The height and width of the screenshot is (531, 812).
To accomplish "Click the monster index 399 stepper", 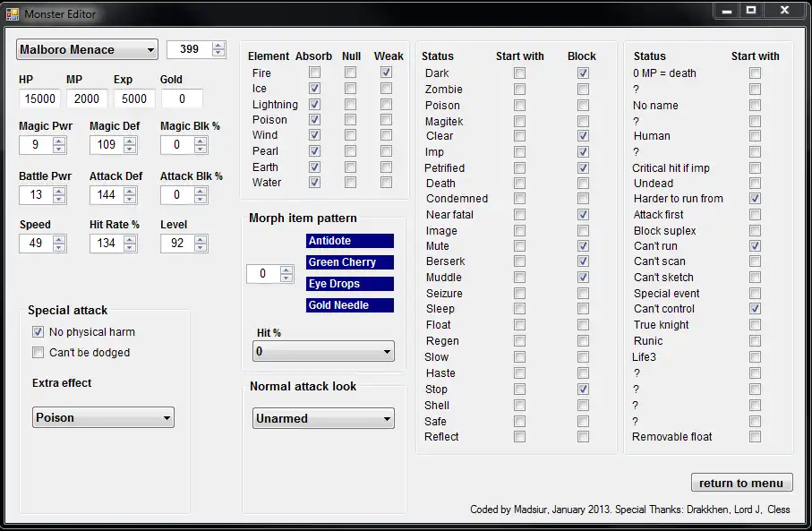I will (x=218, y=49).
